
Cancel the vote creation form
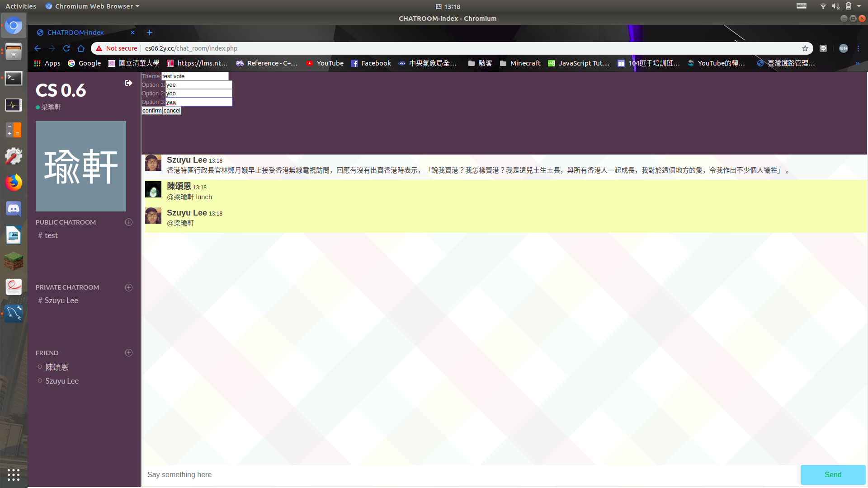click(x=172, y=111)
